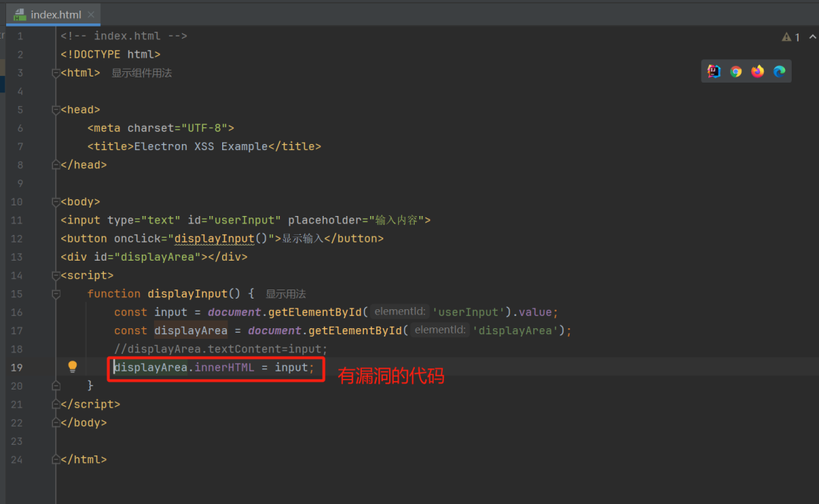This screenshot has width=819, height=504.
Task: Click the elementId parameter hint on line 17
Action: tap(441, 330)
